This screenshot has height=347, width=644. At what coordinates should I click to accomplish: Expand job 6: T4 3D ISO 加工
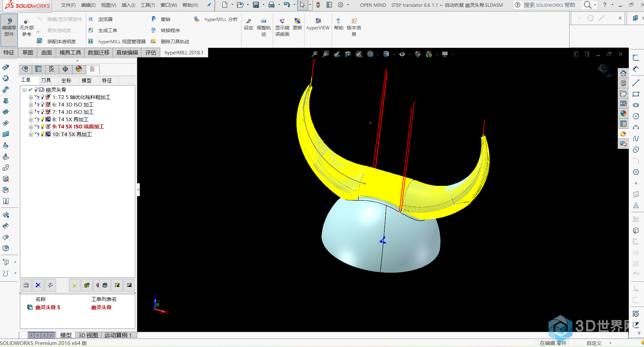31,105
